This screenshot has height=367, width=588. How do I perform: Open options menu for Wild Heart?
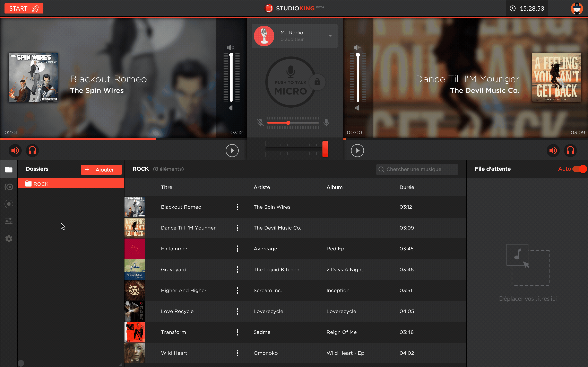(237, 353)
